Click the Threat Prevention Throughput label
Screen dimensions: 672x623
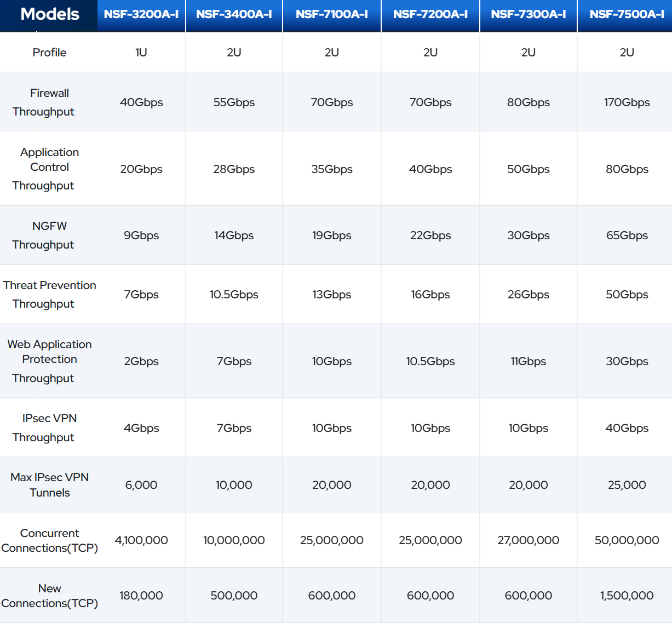point(49,295)
